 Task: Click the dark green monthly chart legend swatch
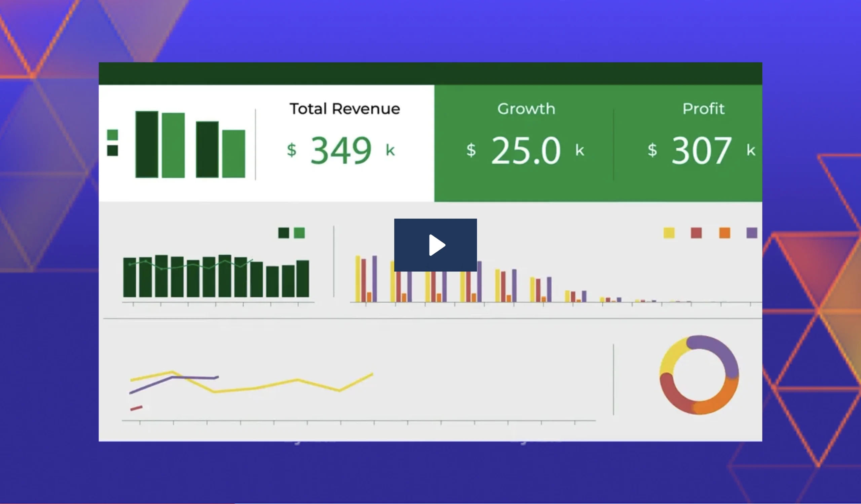pos(284,233)
